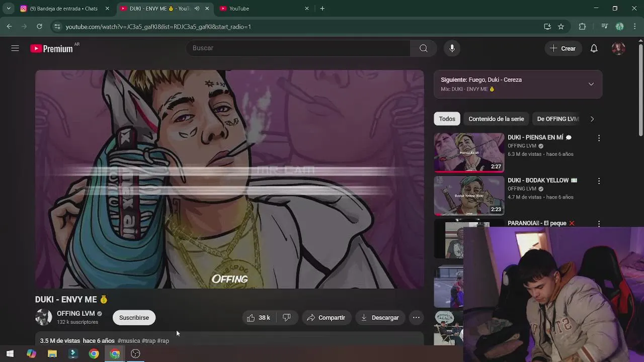The image size is (644, 362).
Task: Start voice search with the microphone
Action: click(x=452, y=48)
